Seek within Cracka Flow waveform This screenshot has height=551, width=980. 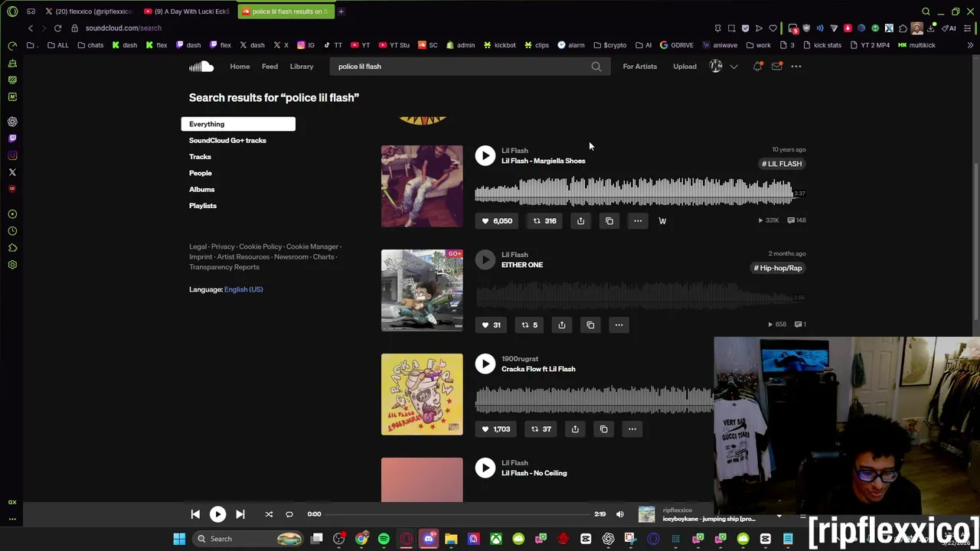point(594,401)
